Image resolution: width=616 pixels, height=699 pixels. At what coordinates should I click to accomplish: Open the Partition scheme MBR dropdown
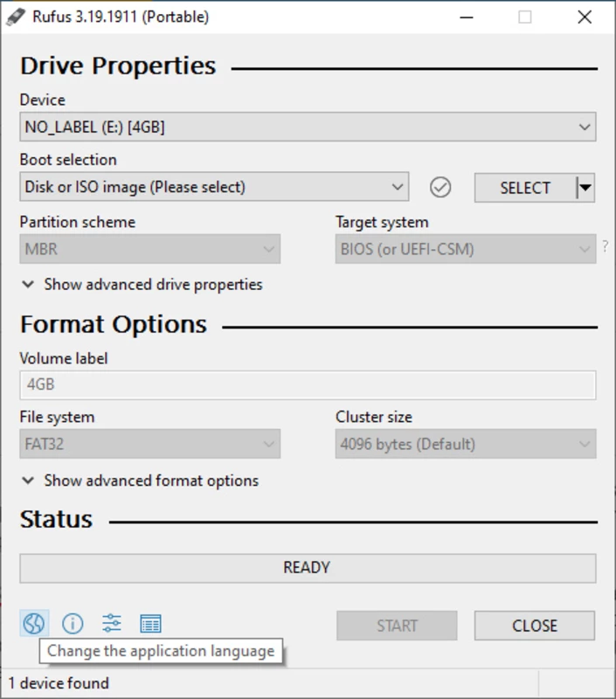149,249
